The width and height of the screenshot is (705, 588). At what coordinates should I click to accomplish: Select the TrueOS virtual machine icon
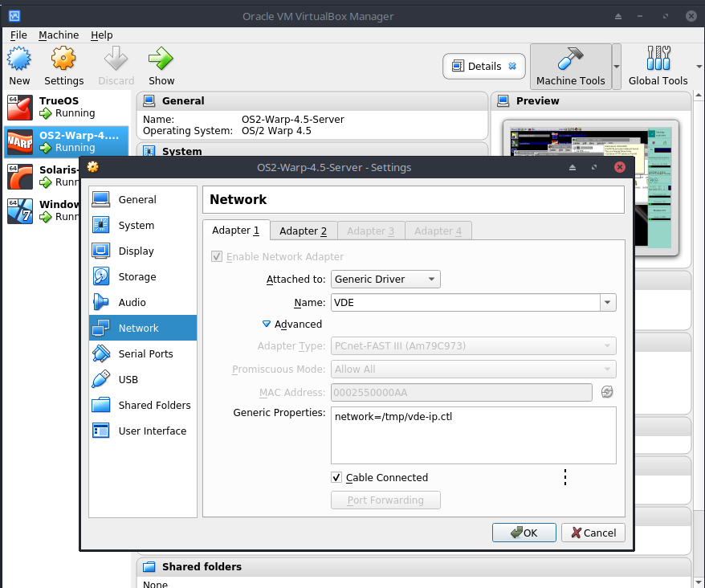click(x=20, y=107)
